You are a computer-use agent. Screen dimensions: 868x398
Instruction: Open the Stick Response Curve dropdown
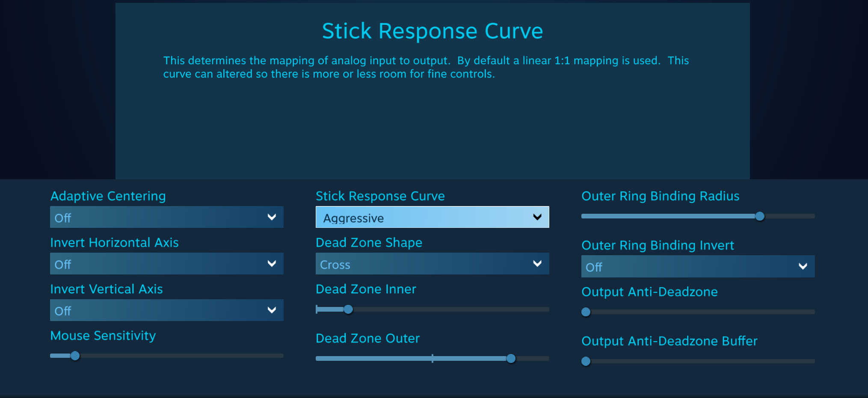[432, 217]
